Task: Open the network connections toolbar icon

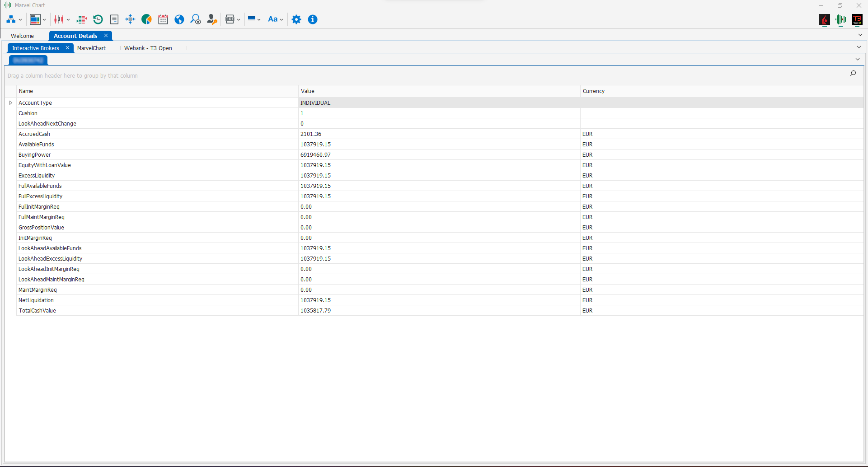Action: [11, 19]
